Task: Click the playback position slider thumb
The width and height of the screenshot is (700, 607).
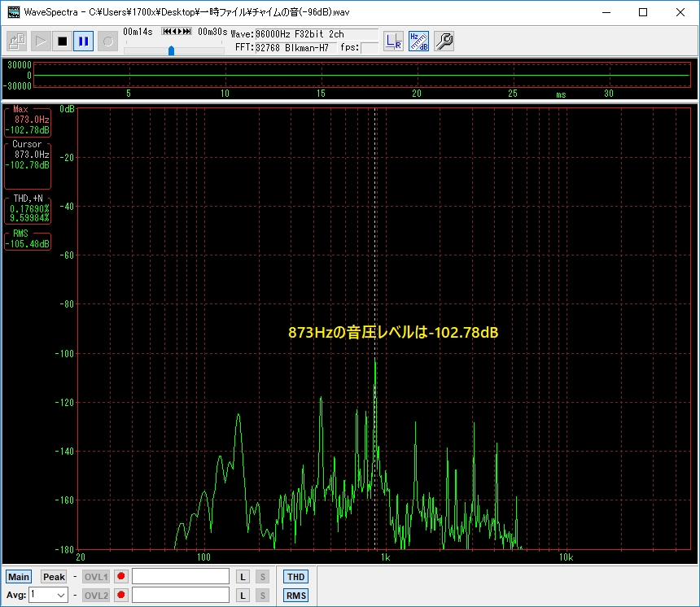Action: 171,50
